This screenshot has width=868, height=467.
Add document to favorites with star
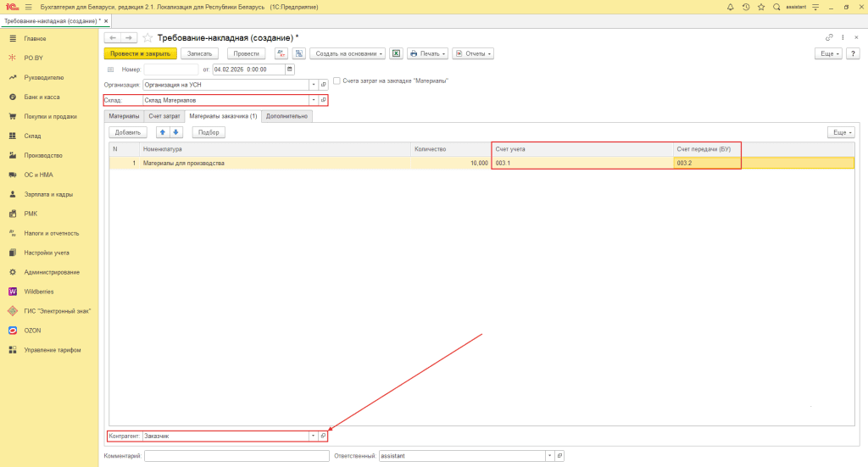coord(147,38)
